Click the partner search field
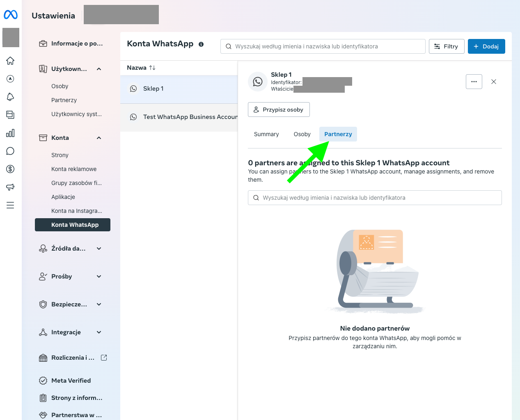This screenshot has width=520, height=420. (375, 198)
